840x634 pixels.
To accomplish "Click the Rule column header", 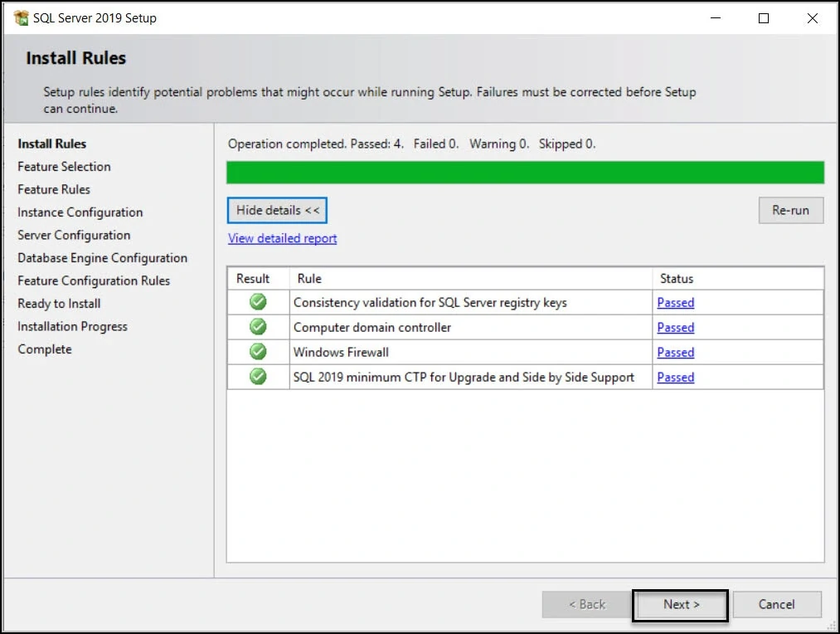I will click(471, 279).
